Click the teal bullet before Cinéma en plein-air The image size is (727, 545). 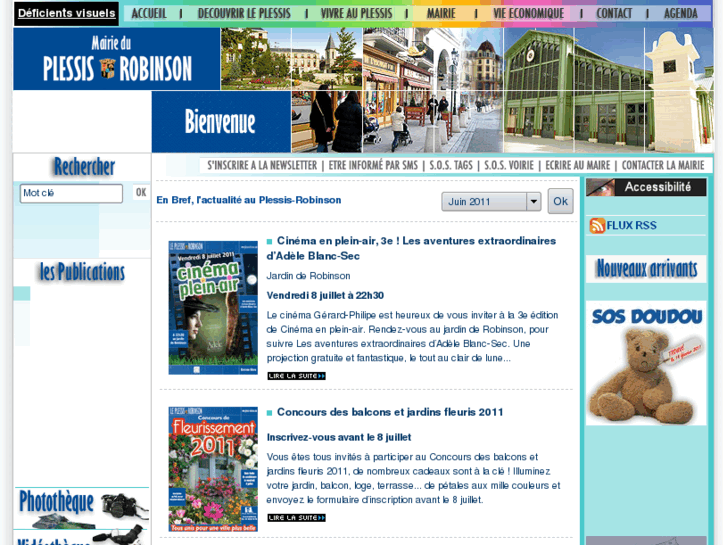point(269,241)
